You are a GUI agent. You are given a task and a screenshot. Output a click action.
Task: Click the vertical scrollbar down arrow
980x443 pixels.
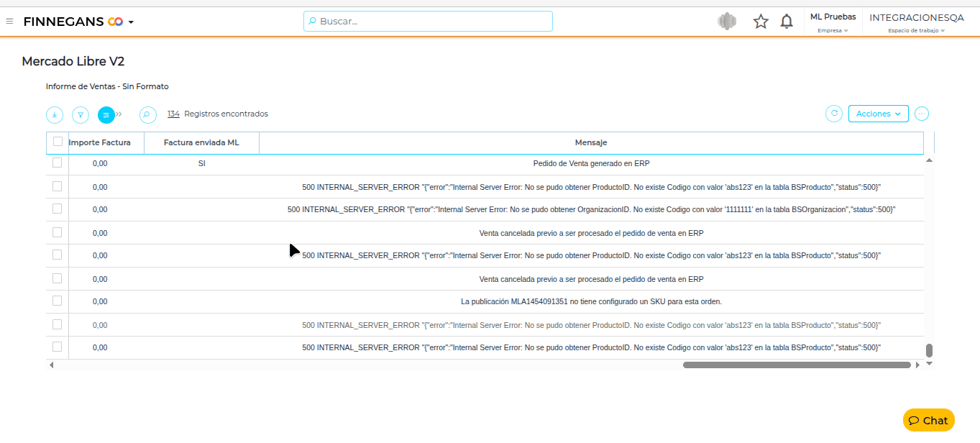[x=929, y=364]
